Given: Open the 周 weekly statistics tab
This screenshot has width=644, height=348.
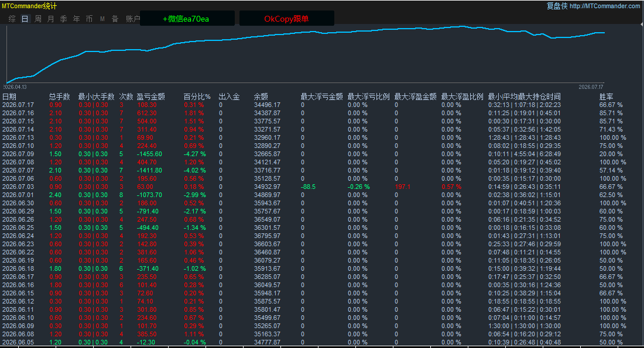Looking at the screenshot, I should click(38, 19).
